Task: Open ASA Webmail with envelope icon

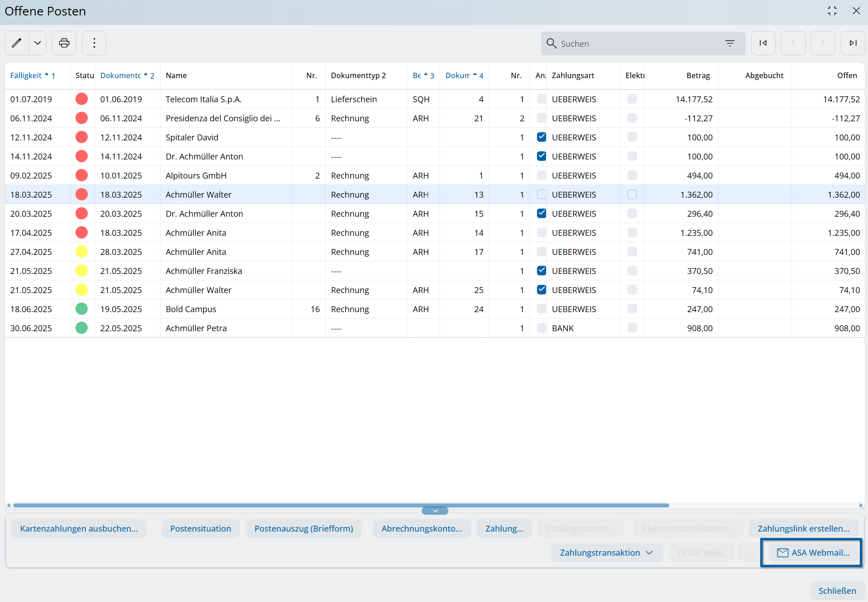Action: tap(813, 552)
